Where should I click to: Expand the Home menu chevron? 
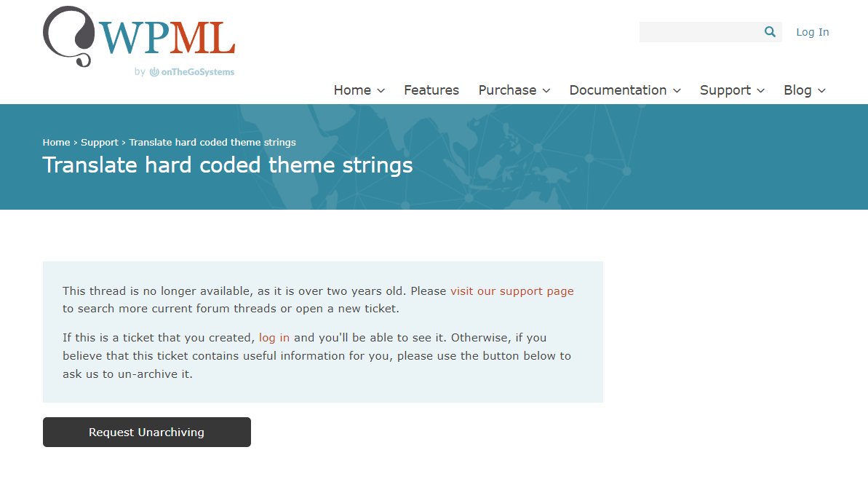coord(381,91)
